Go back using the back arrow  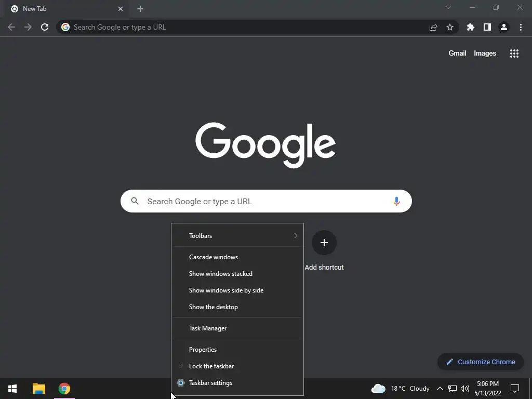11,27
